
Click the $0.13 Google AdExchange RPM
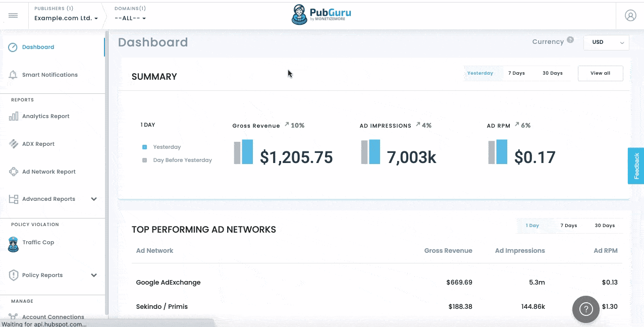610,283
